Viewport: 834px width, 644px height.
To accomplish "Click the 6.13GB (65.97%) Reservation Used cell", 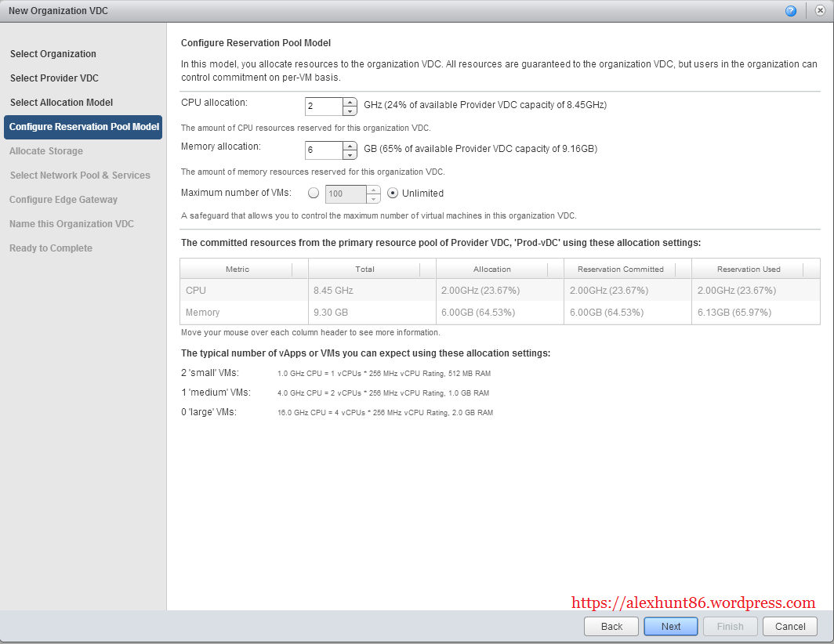I will click(x=756, y=312).
